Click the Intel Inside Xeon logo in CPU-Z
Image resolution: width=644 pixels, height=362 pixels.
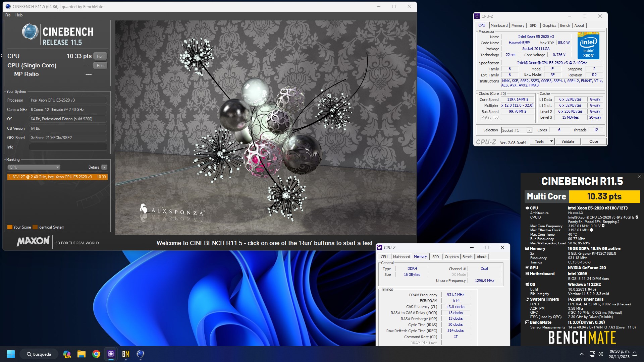tap(588, 46)
